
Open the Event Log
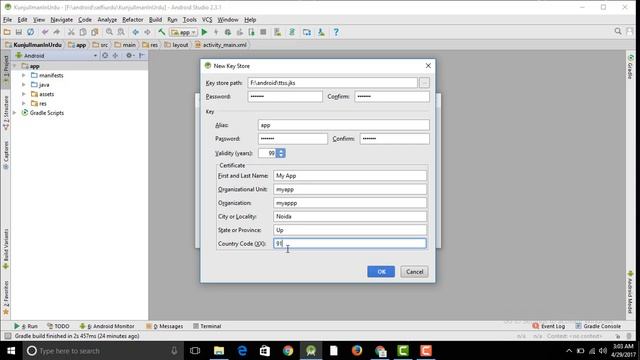[x=549, y=326]
